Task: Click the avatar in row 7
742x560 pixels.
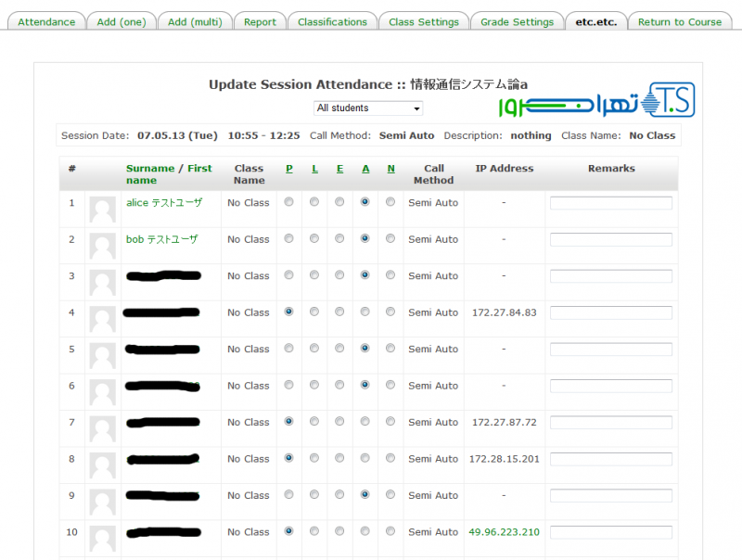Action: click(102, 429)
